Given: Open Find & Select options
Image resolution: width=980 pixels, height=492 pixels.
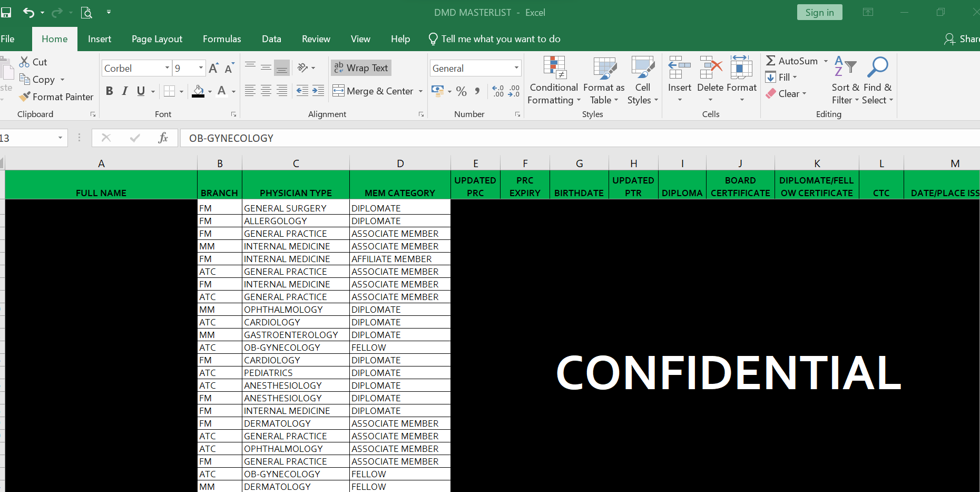Looking at the screenshot, I should 878,80.
